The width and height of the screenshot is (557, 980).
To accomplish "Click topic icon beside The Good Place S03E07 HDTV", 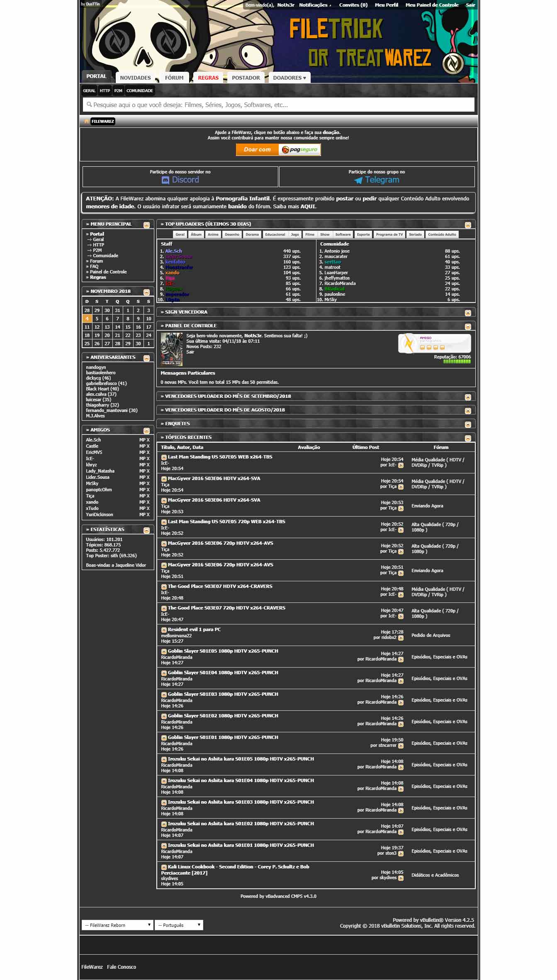I will tap(164, 587).
